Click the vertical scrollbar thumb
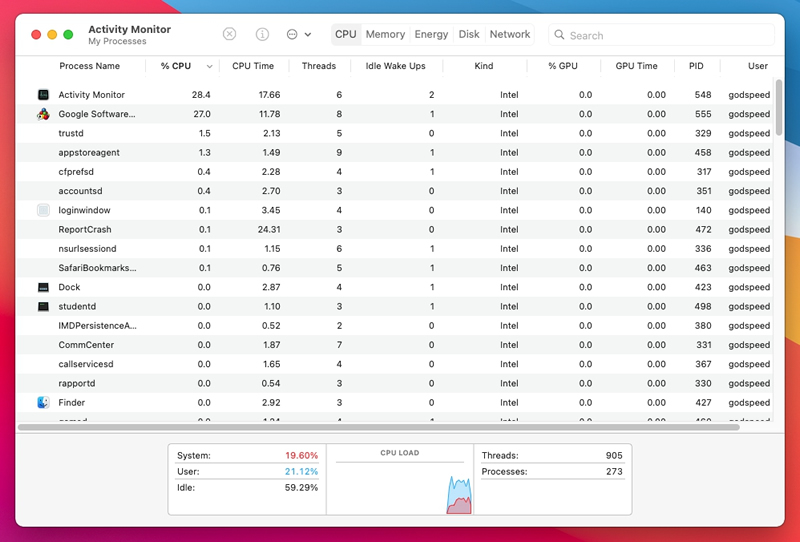 point(779,107)
